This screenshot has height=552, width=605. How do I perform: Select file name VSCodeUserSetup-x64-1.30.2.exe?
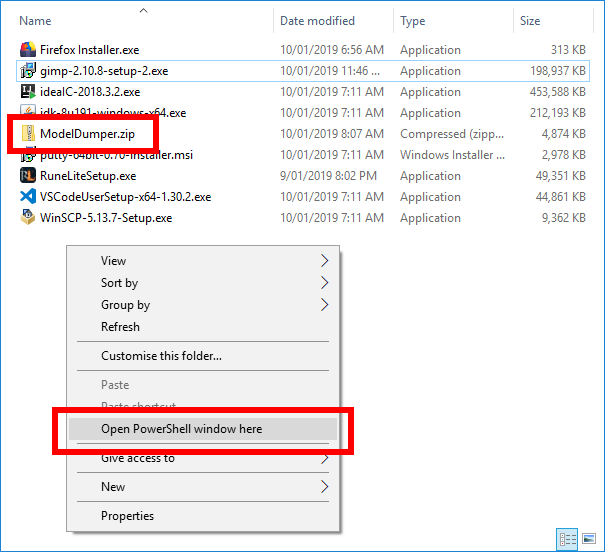click(125, 197)
